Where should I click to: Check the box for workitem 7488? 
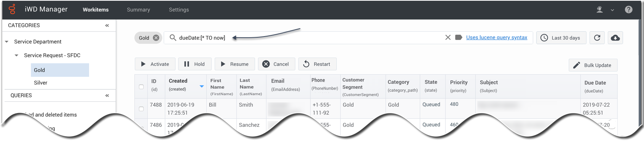[x=141, y=109]
